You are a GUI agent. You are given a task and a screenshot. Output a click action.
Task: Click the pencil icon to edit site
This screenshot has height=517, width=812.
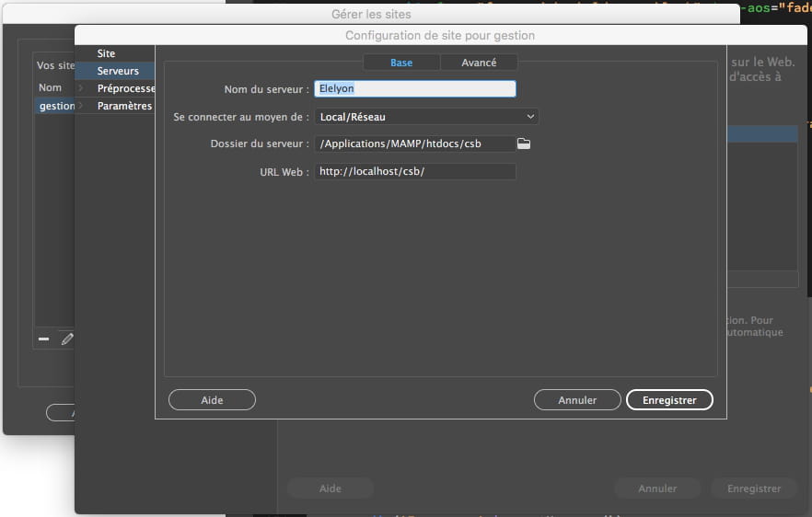66,339
